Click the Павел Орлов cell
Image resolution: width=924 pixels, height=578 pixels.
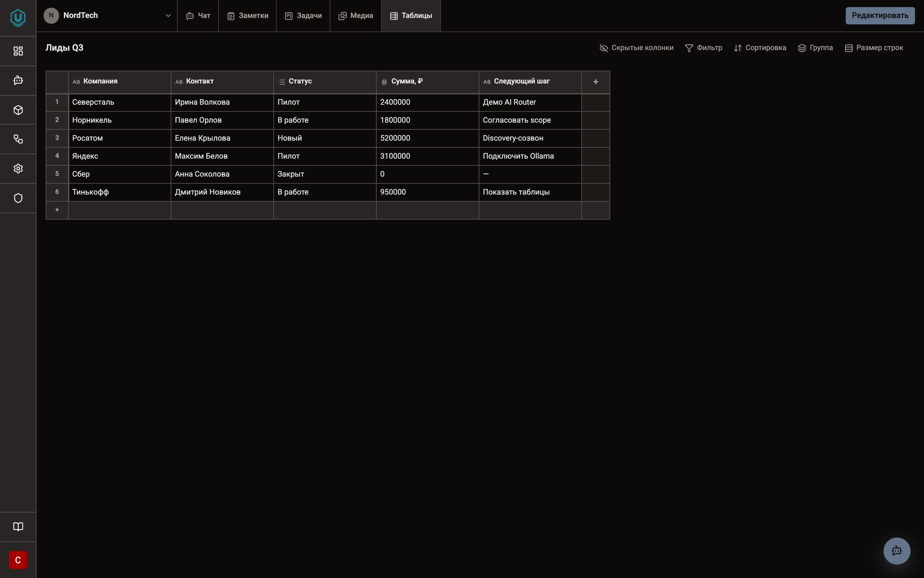222,120
